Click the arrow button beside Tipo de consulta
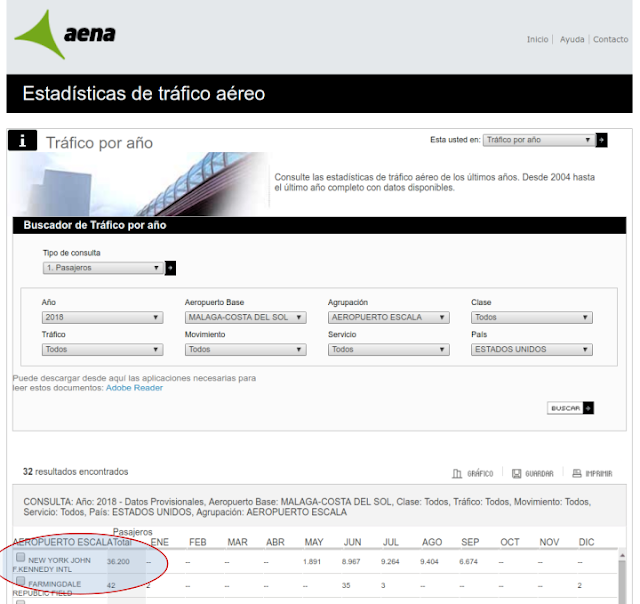This screenshot has width=640, height=604. click(x=170, y=268)
